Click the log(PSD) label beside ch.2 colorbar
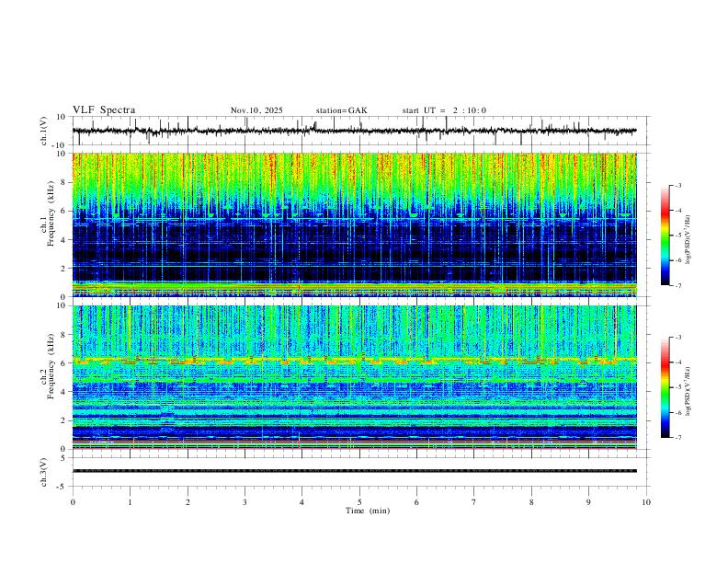Viewport: 728px width, 563px height. [688, 391]
